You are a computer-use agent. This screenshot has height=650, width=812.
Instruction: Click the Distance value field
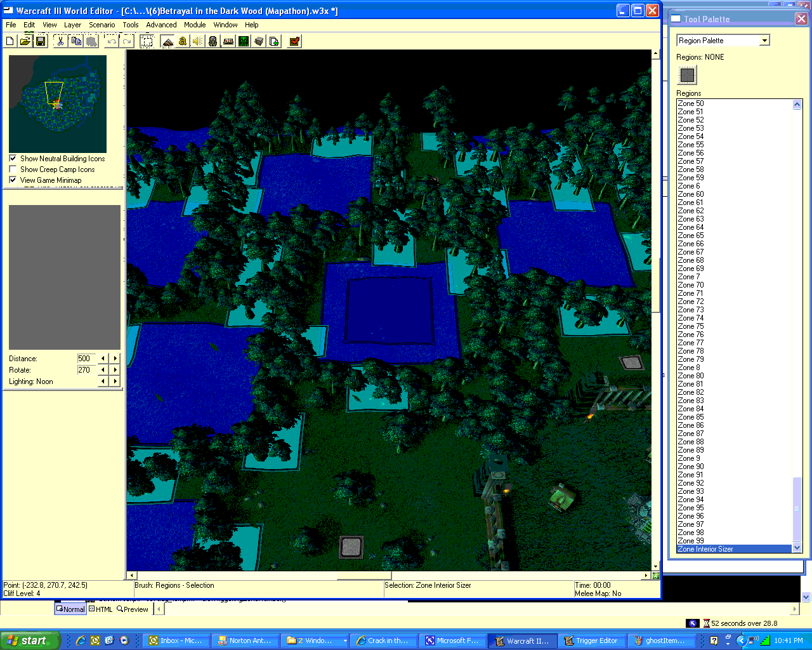pos(86,359)
